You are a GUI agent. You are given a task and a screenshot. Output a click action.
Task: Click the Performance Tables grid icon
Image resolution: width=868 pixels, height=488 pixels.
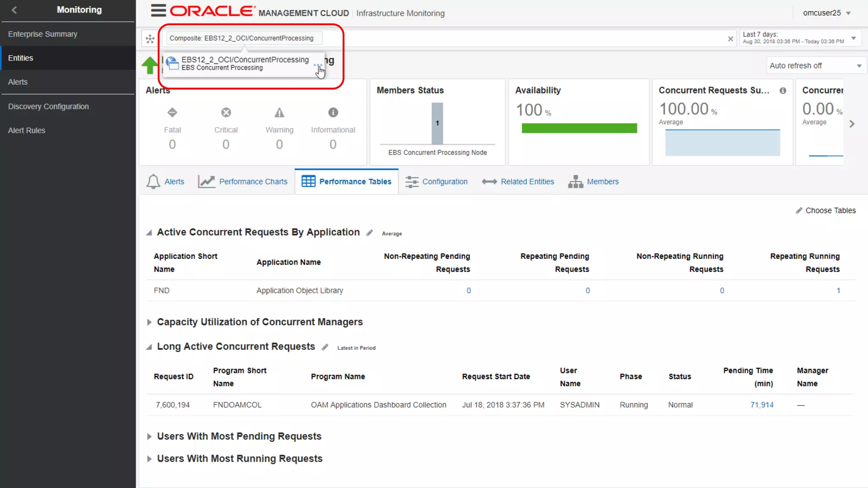click(x=308, y=181)
